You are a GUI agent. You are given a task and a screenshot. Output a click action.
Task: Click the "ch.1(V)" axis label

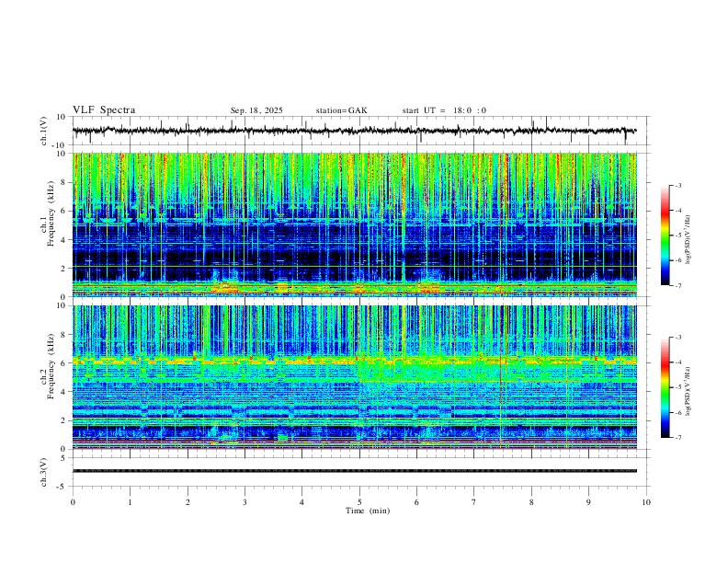pyautogui.click(x=44, y=131)
